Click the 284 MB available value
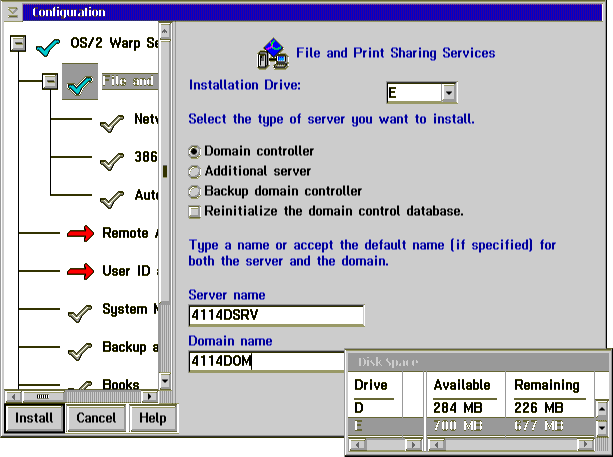 click(457, 408)
